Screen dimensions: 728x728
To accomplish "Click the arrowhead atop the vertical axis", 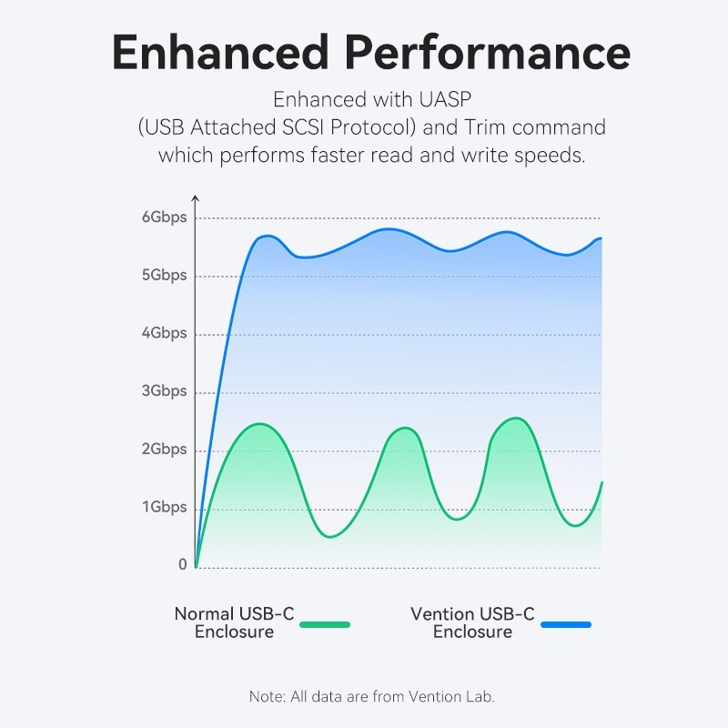I will 195,197.
